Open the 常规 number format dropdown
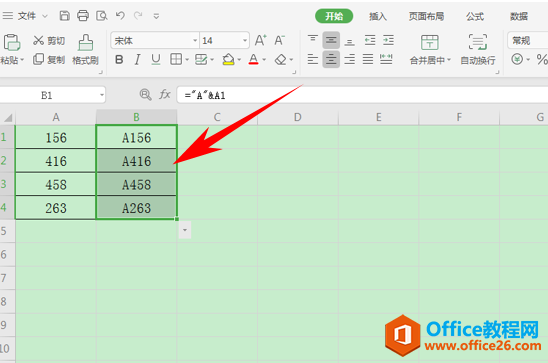The width and height of the screenshot is (548, 363). coord(528,41)
